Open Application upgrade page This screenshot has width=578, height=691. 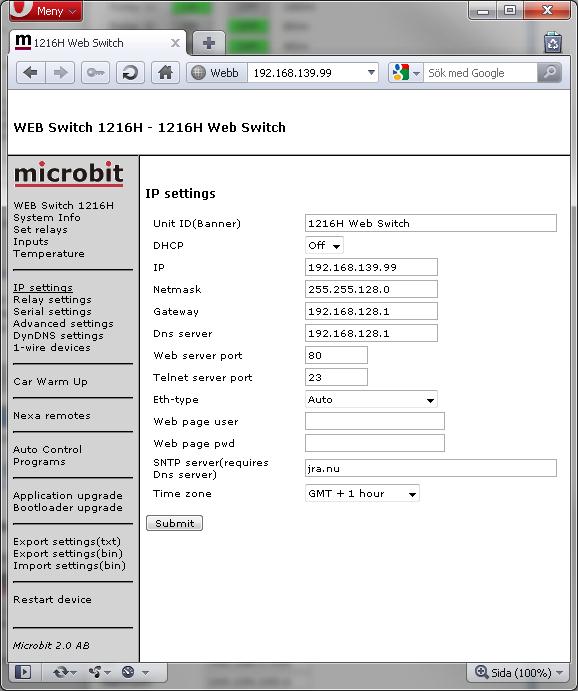68,495
